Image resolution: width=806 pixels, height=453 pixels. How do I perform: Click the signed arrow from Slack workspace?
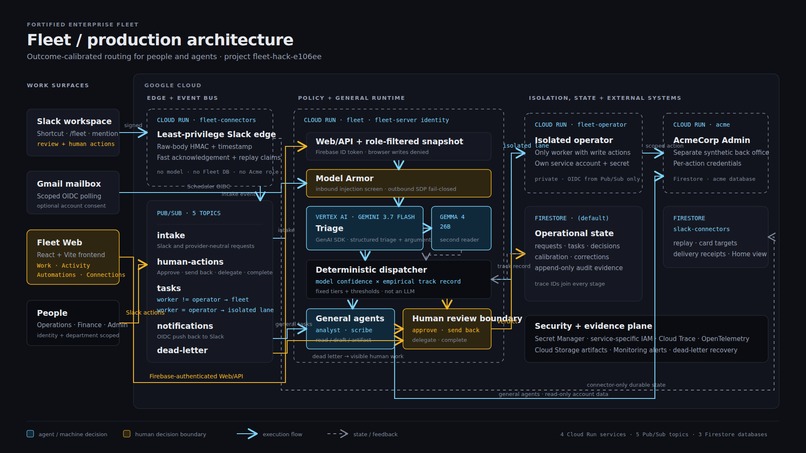click(134, 133)
